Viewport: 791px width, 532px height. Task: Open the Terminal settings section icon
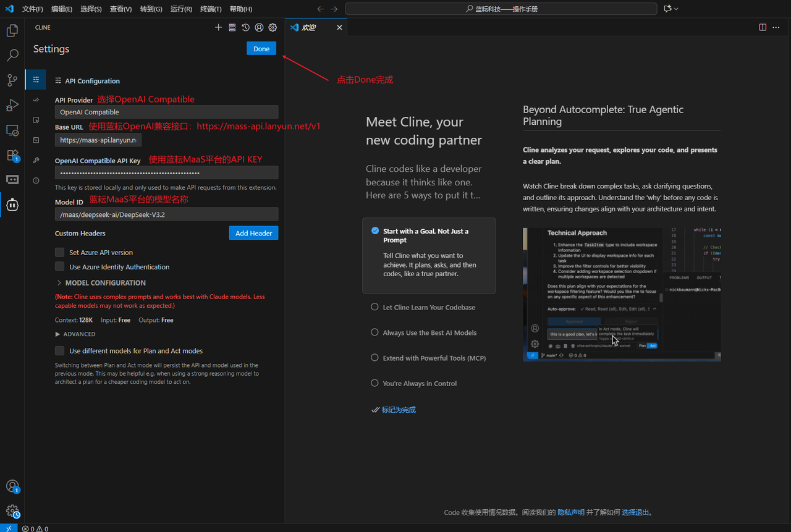[x=36, y=140]
